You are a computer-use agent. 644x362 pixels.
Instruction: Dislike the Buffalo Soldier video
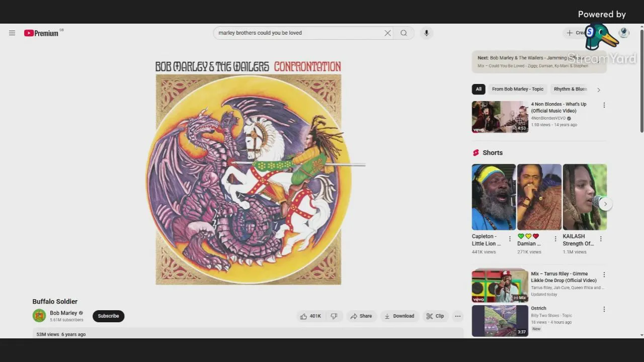coord(334,316)
